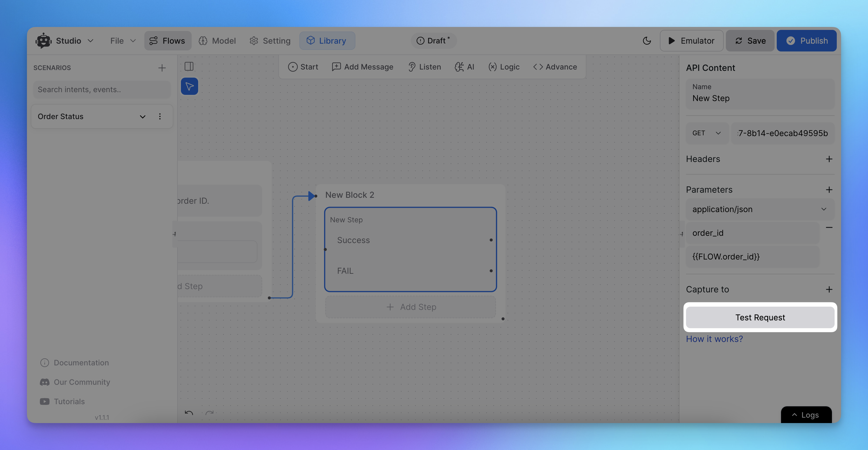Select the pointer cursor tool
This screenshot has width=868, height=450.
coord(189,86)
